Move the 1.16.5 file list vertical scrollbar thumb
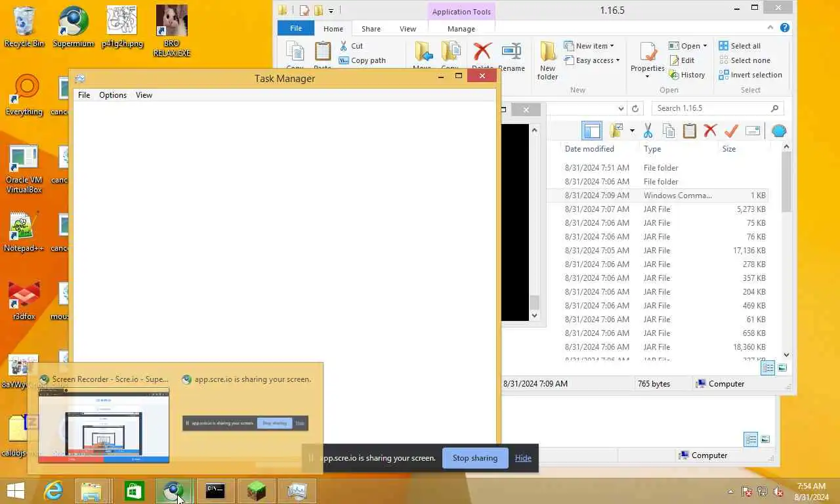Viewport: 840px width, 504px height. [786, 182]
